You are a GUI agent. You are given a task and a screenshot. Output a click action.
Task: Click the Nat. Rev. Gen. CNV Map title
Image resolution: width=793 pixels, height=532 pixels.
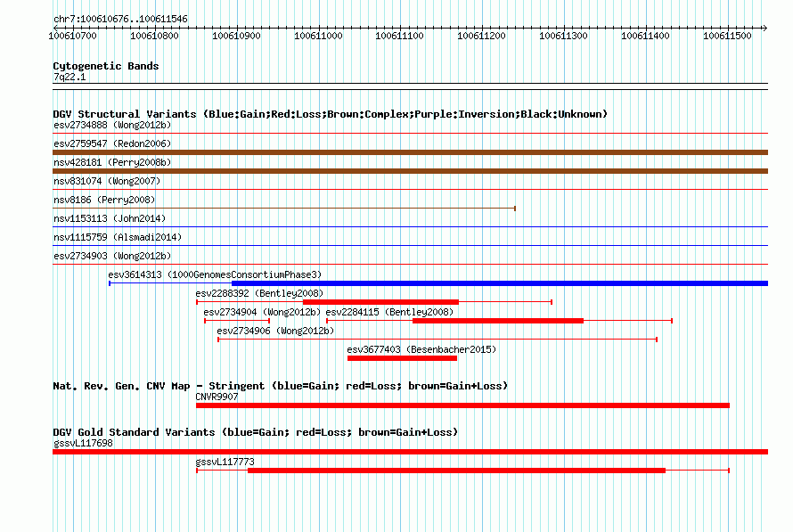[280, 386]
